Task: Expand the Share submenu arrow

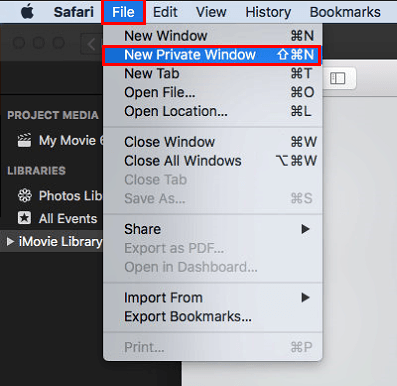Action: tap(305, 229)
